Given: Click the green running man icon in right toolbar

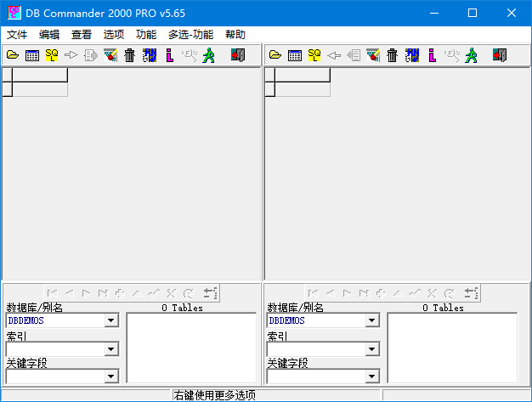Looking at the screenshot, I should pos(472,55).
